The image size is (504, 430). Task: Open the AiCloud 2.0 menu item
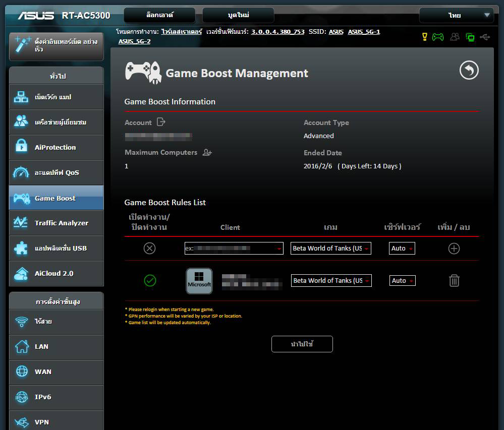click(56, 273)
